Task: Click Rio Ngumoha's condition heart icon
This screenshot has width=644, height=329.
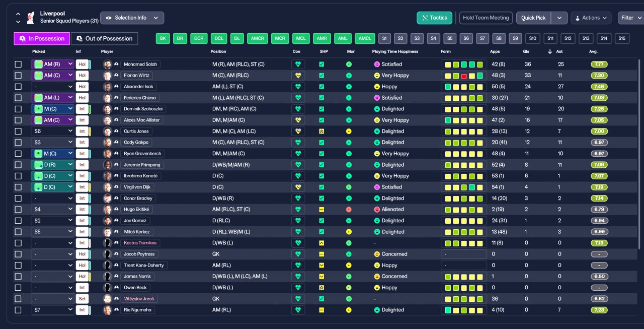Action: 298,310
